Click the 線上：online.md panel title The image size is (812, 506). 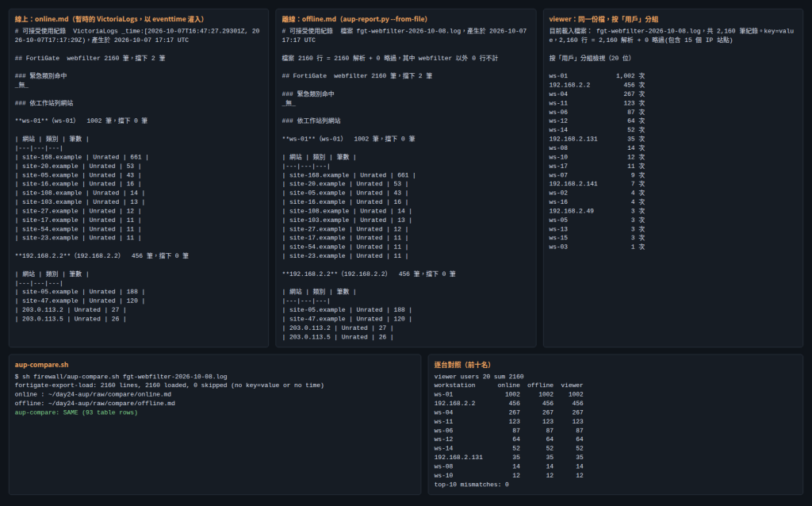coord(109,19)
